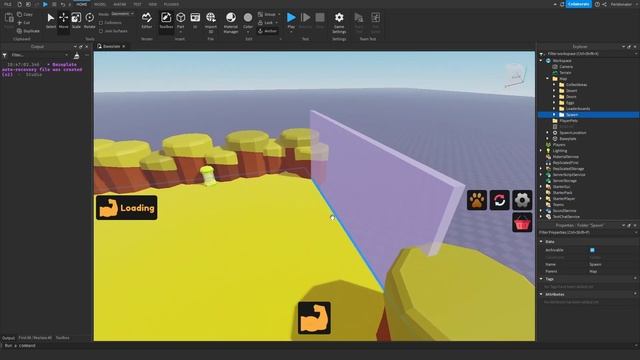Switch to the VIEW ribbon tab
Viewport: 640px width, 360px height.
[x=153, y=4]
